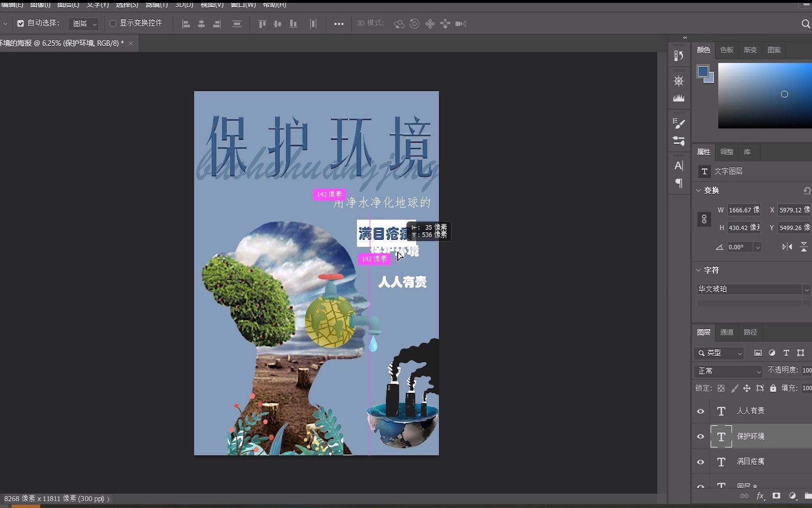Viewport: 812px width, 508px height.
Task: Click the align horizontal centers icon
Action: (201, 24)
